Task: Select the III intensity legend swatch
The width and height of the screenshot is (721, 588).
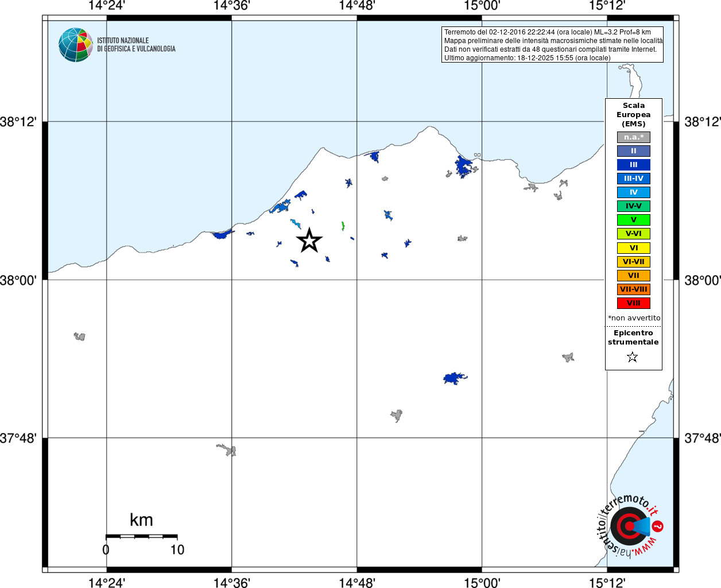Action: 634,165
